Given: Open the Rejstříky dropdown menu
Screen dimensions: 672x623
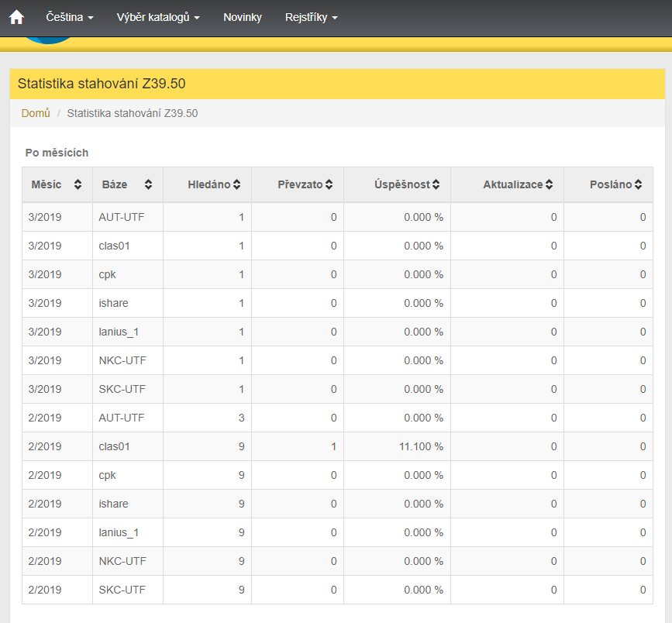Looking at the screenshot, I should click(x=311, y=17).
